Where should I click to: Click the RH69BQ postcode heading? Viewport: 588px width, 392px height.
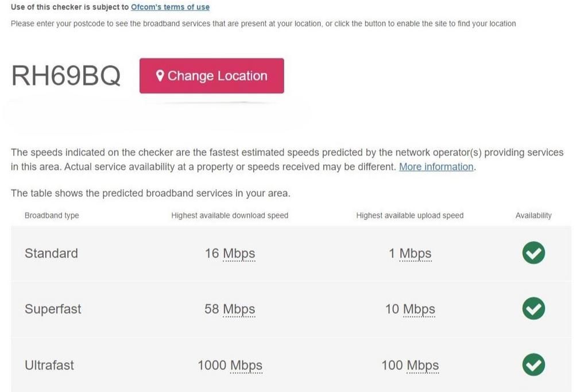click(x=66, y=76)
